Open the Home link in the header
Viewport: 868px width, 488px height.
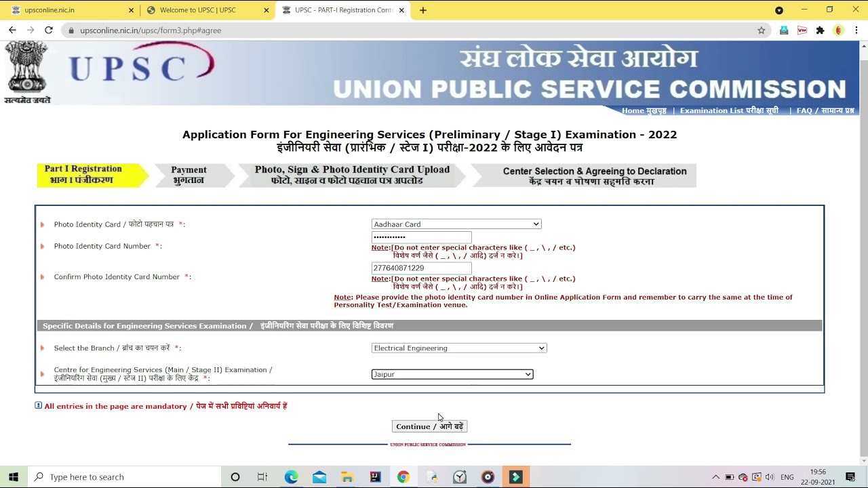pos(644,110)
